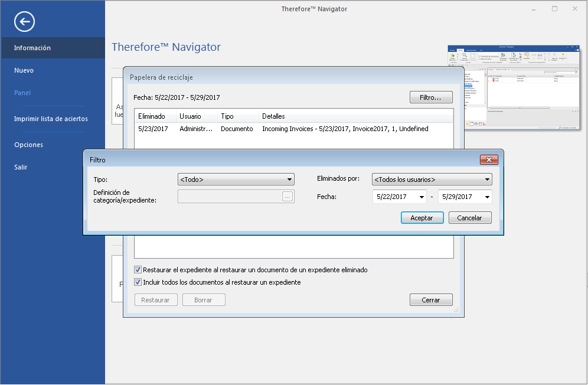This screenshot has width=588, height=385.
Task: Dismiss filter with Cancelar
Action: point(469,218)
